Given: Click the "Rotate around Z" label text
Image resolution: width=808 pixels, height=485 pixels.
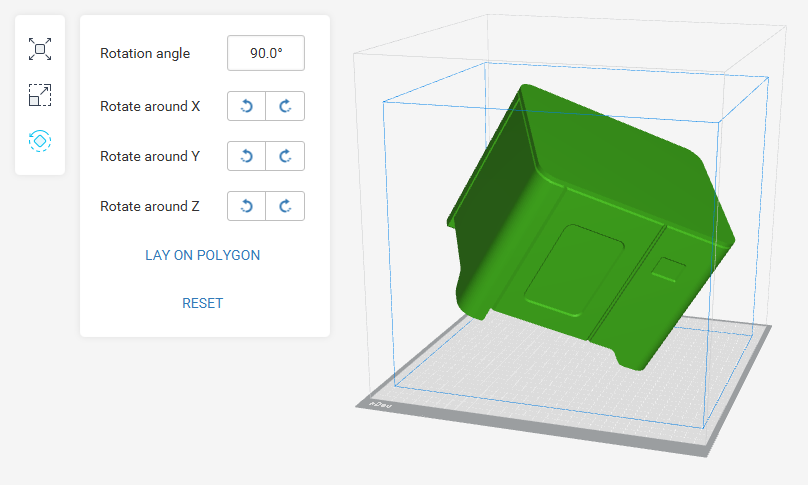Looking at the screenshot, I should [x=150, y=206].
